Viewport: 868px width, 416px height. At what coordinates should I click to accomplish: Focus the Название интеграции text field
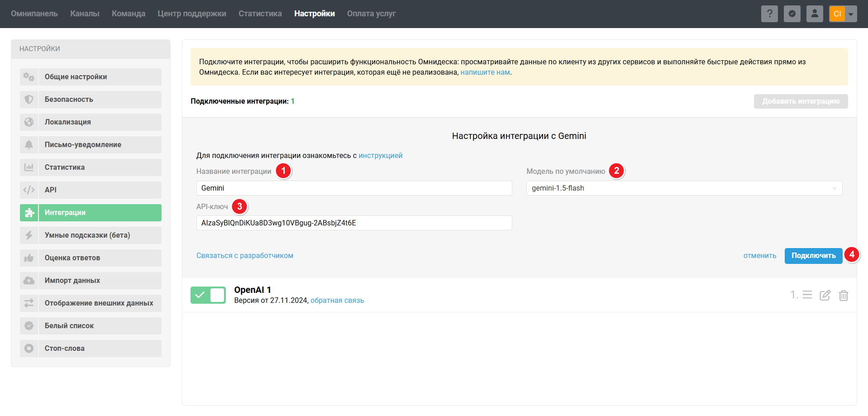click(x=354, y=188)
